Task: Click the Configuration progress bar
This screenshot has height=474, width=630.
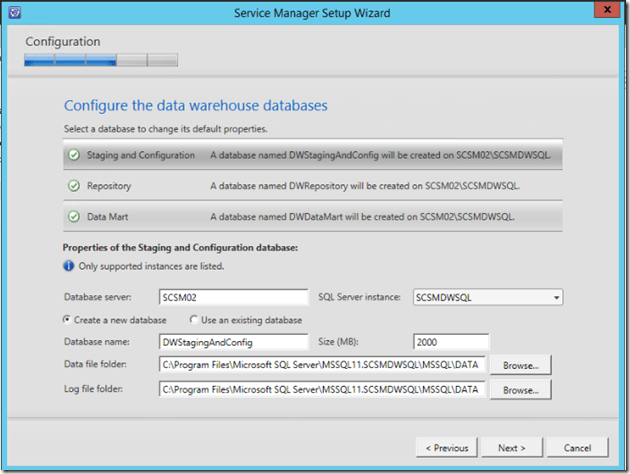Action: [x=101, y=60]
